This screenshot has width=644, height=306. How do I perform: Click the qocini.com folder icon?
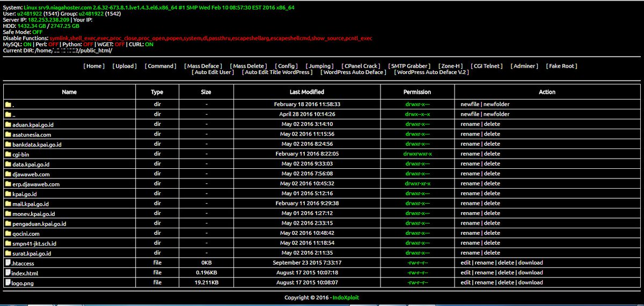point(8,234)
